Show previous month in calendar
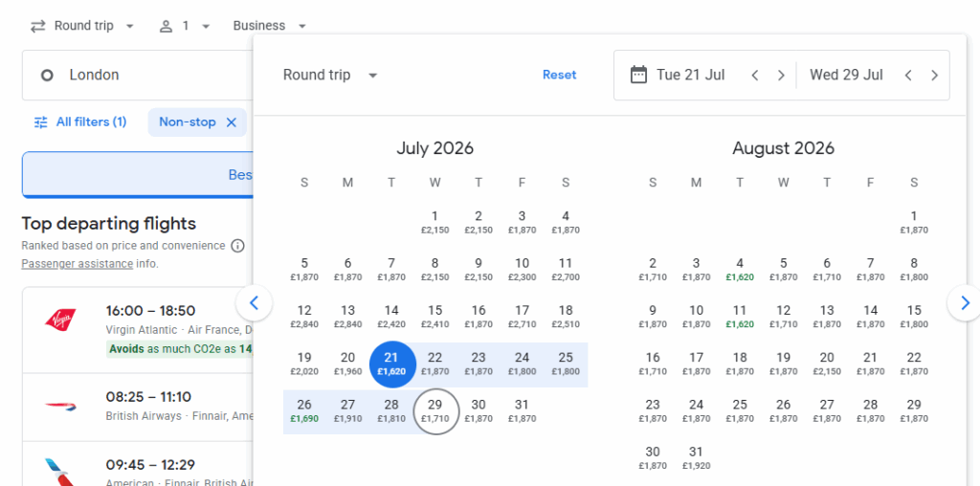Screen dimensions: 980x486 [x=254, y=303]
